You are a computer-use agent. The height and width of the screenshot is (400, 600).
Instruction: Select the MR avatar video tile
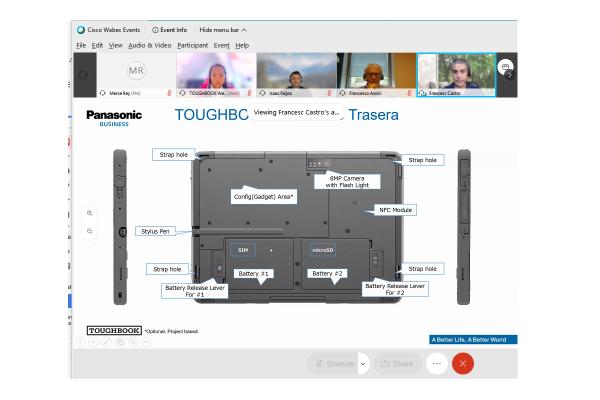pyautogui.click(x=136, y=75)
